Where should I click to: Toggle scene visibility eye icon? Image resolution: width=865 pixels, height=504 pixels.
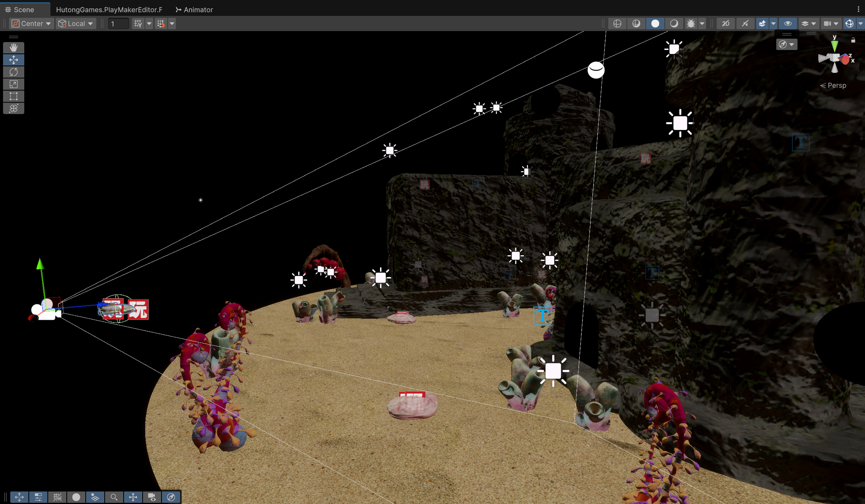click(788, 23)
